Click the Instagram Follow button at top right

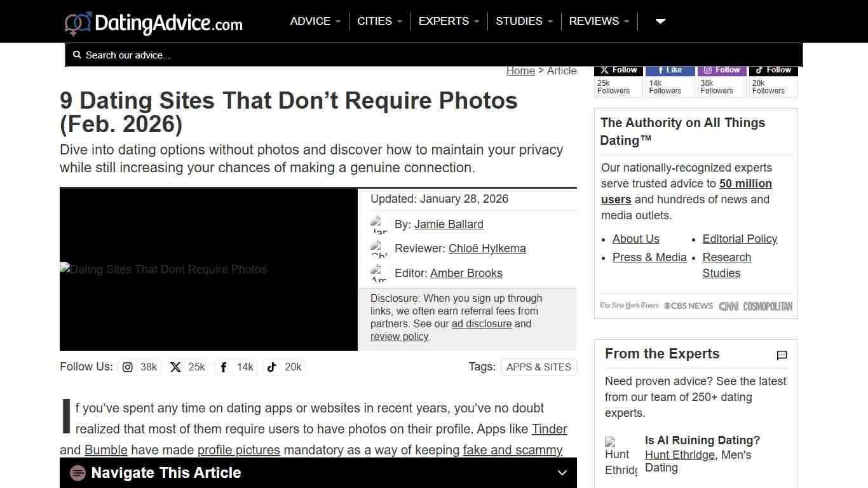tap(721, 70)
